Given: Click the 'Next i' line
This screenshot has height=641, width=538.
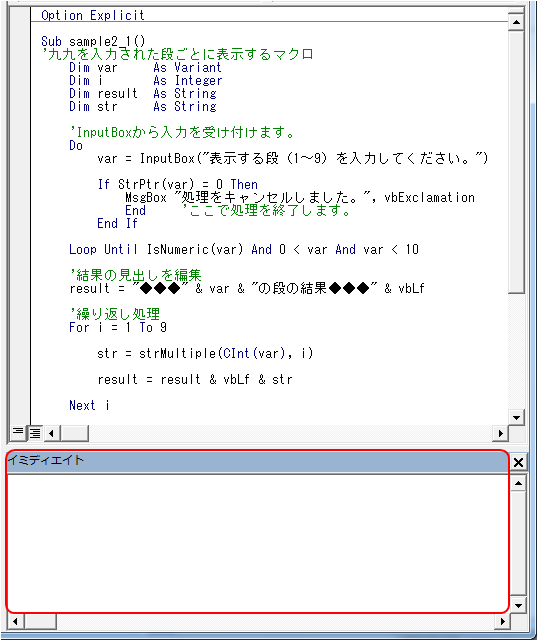Looking at the screenshot, I should 89,406.
